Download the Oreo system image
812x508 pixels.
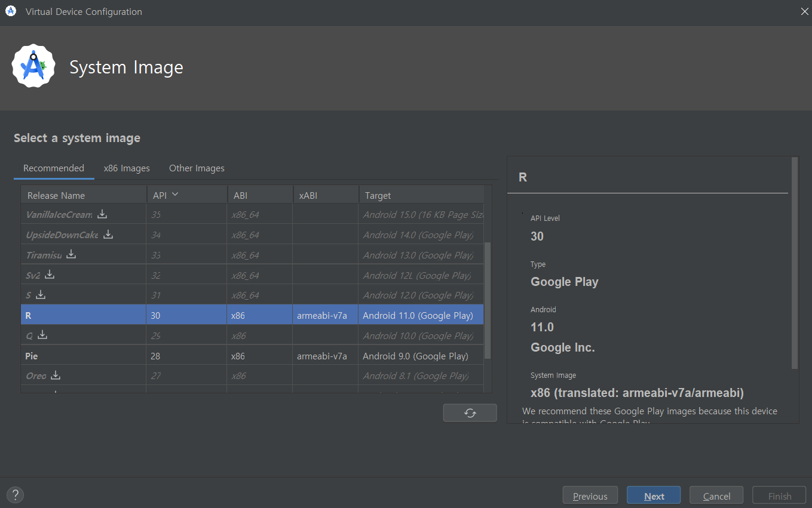pos(56,375)
